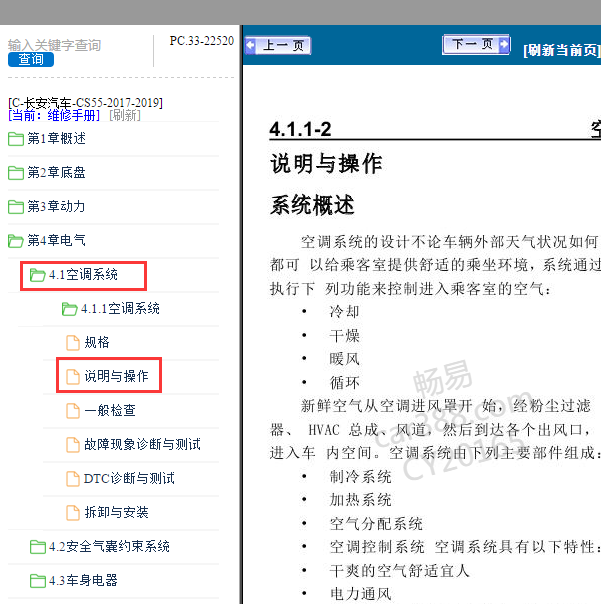The height and width of the screenshot is (604, 601).
Task: Click the 循环 bullet item
Action: tap(344, 383)
